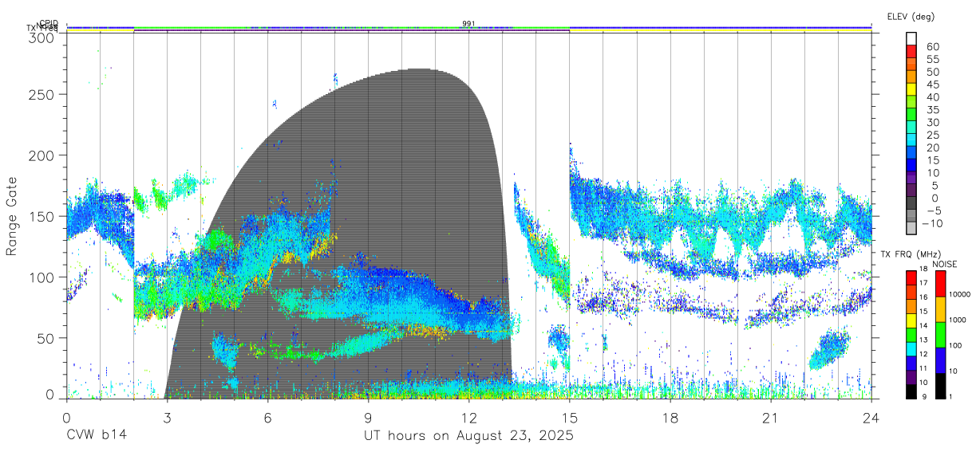Select the '-10' label on the ELEV scale

pos(932,223)
